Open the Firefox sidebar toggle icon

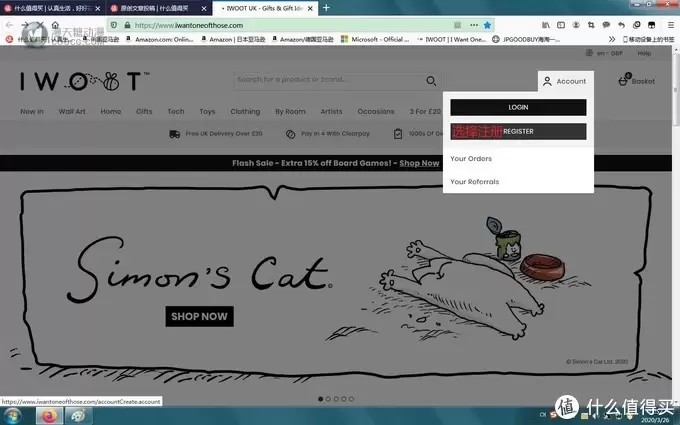coord(561,25)
